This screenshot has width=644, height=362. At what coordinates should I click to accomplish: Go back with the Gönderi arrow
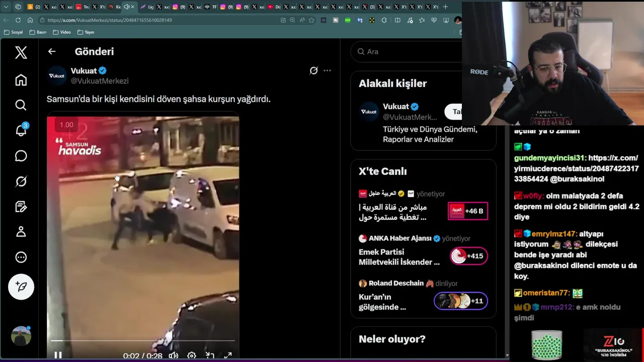[52, 51]
